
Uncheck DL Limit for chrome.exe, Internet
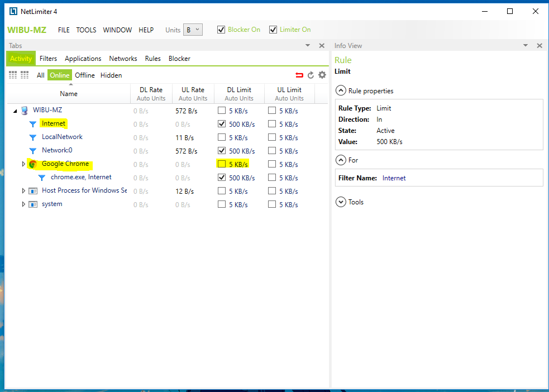222,178
